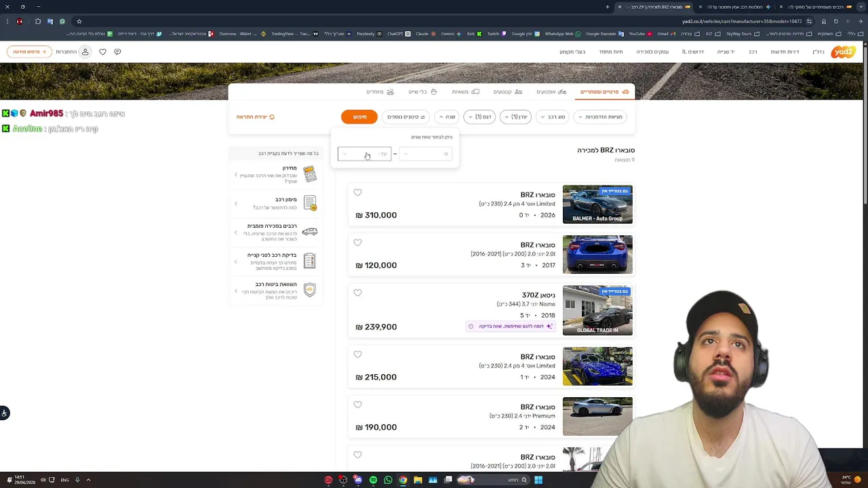This screenshot has width=868, height=488.
Task: Click the browser bookmark star icon
Action: click(x=79, y=21)
